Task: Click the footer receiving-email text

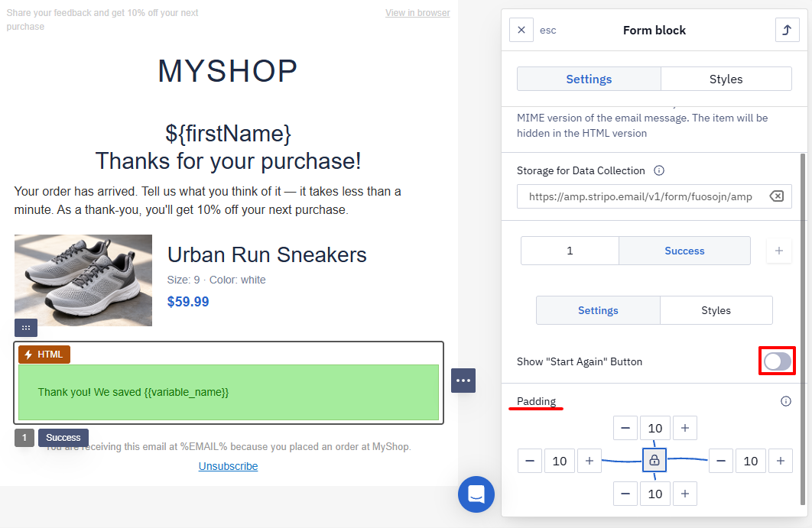Action: point(229,447)
